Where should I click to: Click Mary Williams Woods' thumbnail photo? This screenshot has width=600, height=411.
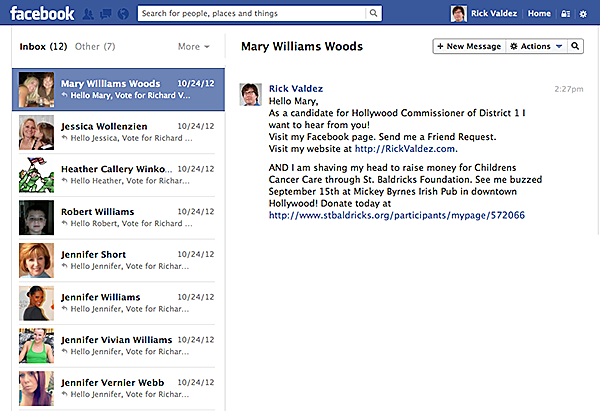point(36,90)
